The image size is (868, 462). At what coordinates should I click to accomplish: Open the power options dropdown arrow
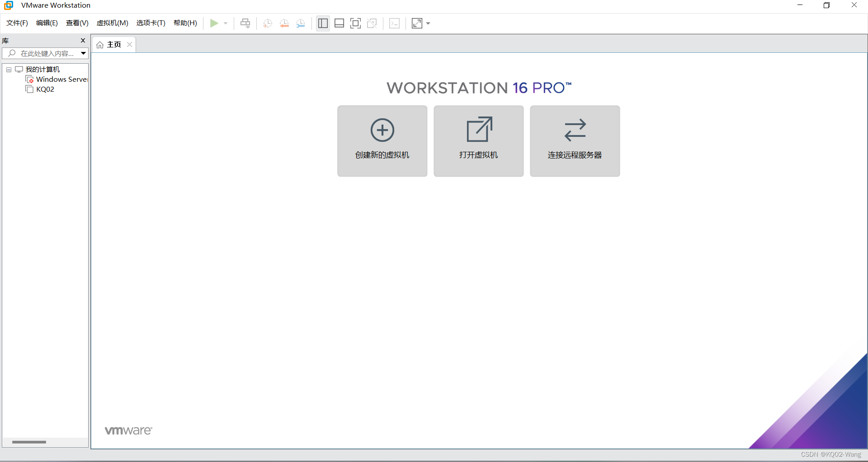pyautogui.click(x=226, y=23)
